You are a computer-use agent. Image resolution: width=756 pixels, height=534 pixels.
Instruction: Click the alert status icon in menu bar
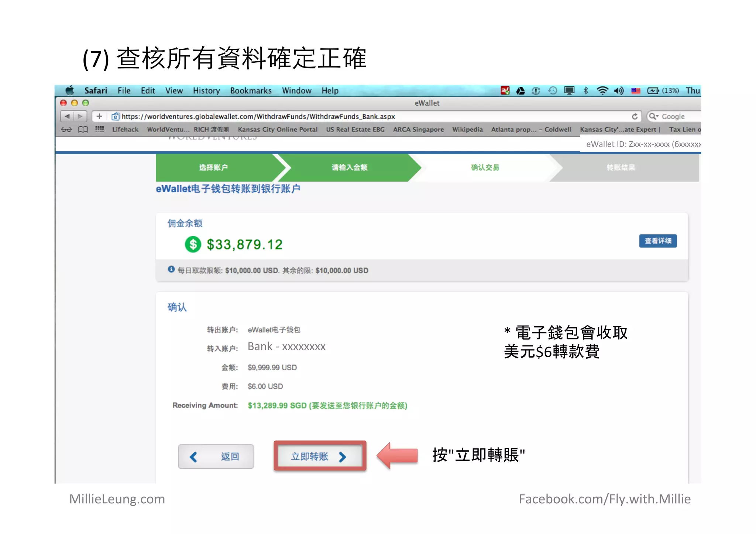pyautogui.click(x=536, y=90)
